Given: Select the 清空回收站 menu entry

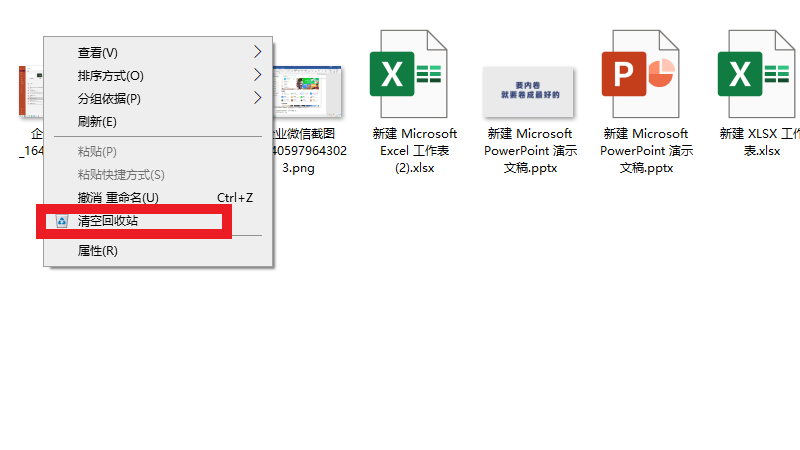Looking at the screenshot, I should coord(108,221).
